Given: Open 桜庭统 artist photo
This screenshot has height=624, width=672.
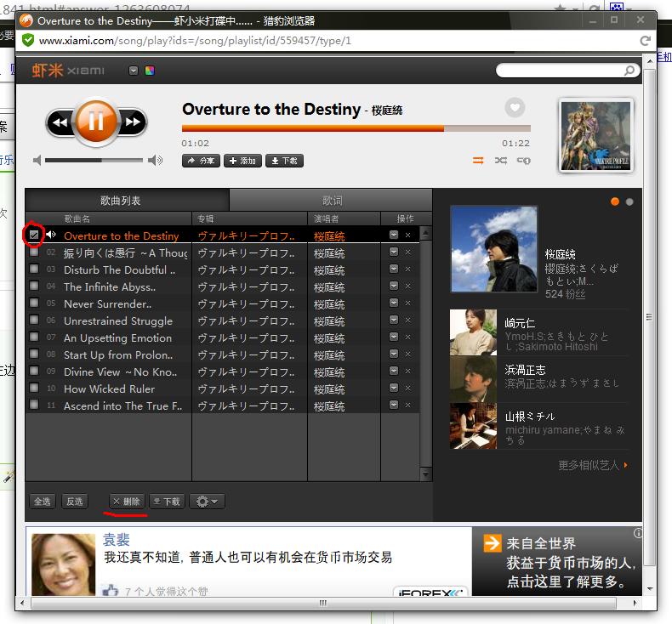Looking at the screenshot, I should [493, 249].
